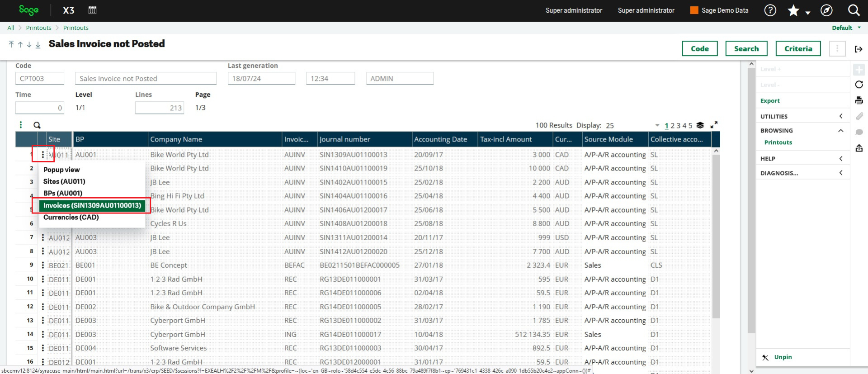Go to results page 3
868x374 pixels.
coord(678,126)
